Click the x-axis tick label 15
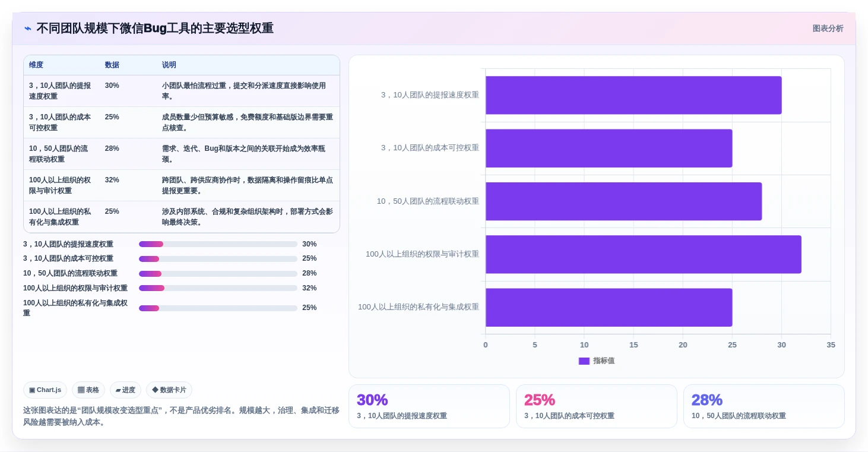The width and height of the screenshot is (868, 452). 633,345
